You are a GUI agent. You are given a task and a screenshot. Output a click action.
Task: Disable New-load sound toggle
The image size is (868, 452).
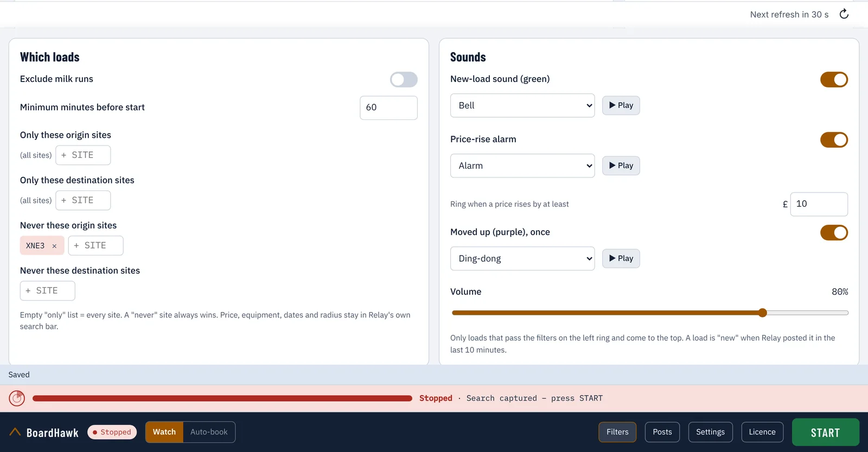(x=834, y=80)
